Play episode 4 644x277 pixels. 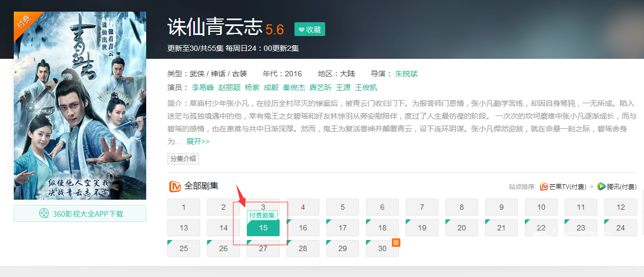click(x=303, y=207)
